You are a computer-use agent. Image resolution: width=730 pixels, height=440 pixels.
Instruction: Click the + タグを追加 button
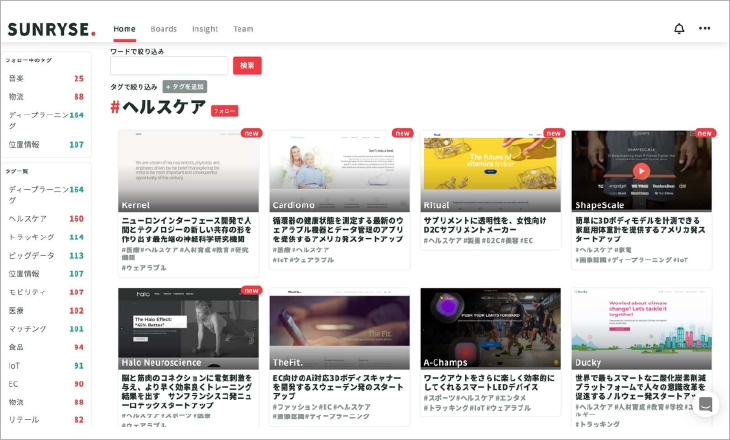(x=185, y=87)
